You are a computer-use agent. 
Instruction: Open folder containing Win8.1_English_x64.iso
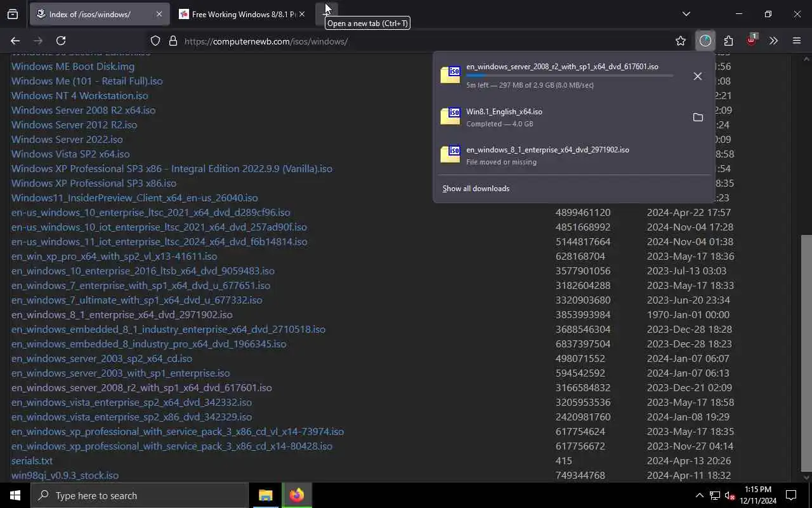click(x=698, y=117)
